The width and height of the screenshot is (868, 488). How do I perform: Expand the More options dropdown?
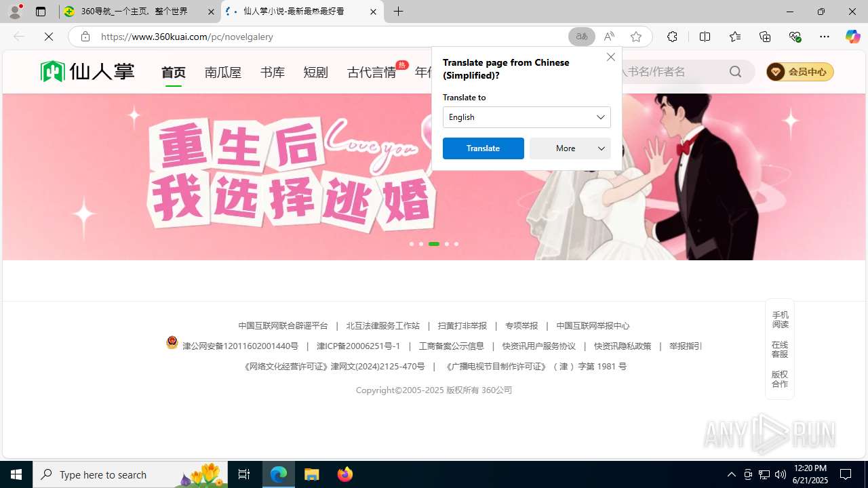pos(570,148)
